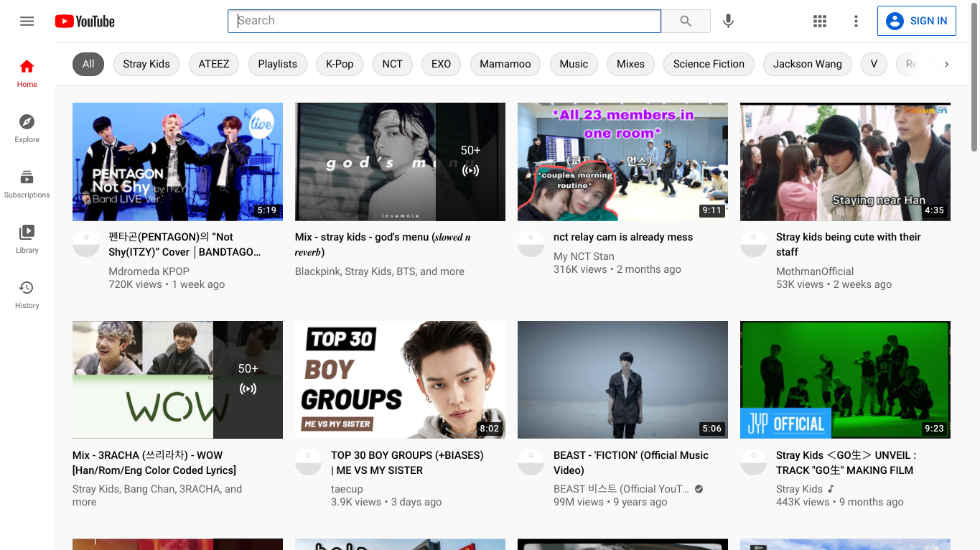The image size is (980, 550).
Task: Open BEAST FICTION video thumbnail
Action: tap(622, 380)
